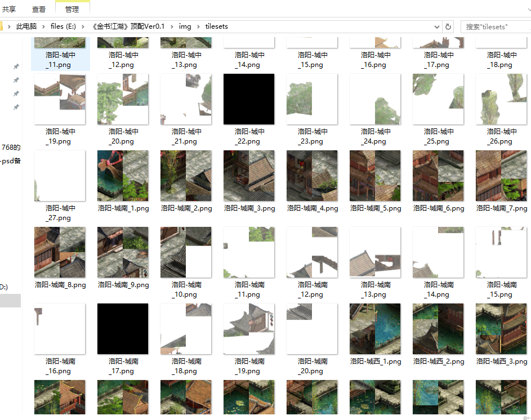Click the 洛阳-城中_18.png file name

tap(502, 60)
